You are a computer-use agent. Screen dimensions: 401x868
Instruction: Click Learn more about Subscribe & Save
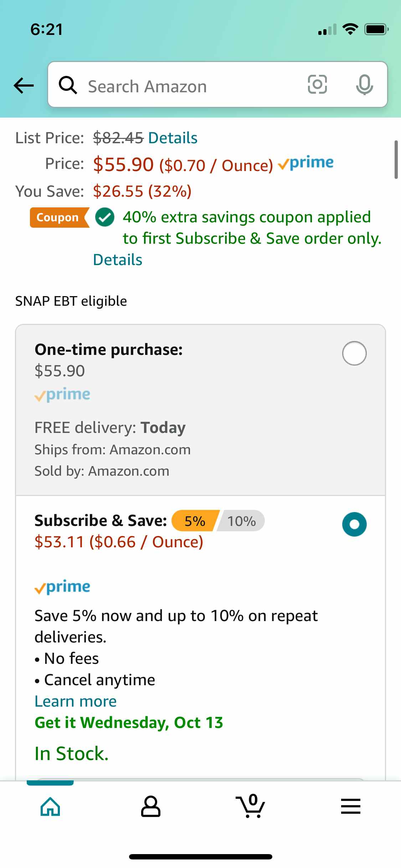tap(76, 701)
